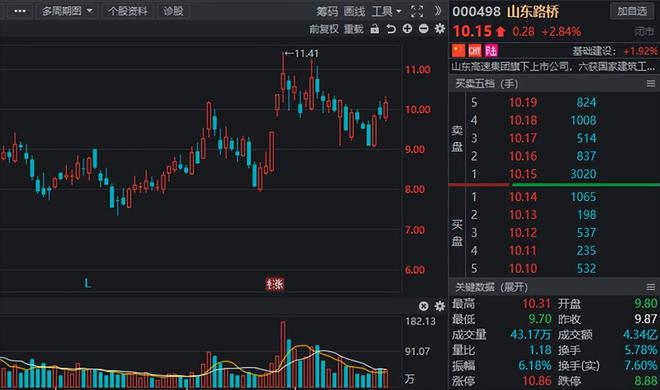Close the volume indicator panel
The height and width of the screenshot is (390, 660).
[423, 306]
